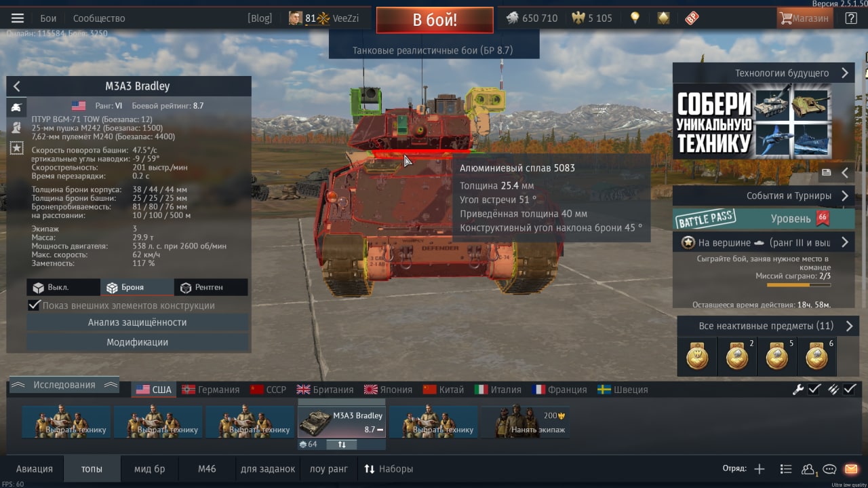Open the chat speech bubble icon
868x488 pixels.
(829, 469)
